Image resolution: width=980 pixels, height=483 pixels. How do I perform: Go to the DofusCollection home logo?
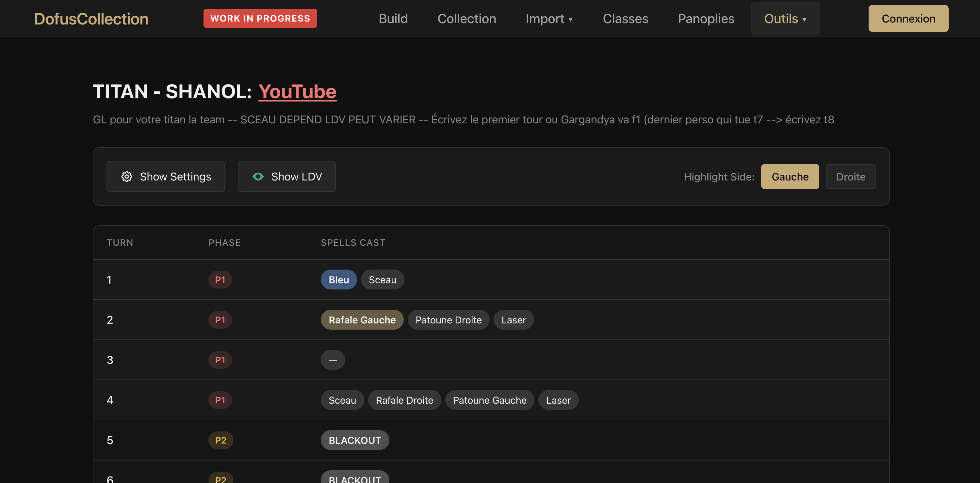tap(91, 19)
